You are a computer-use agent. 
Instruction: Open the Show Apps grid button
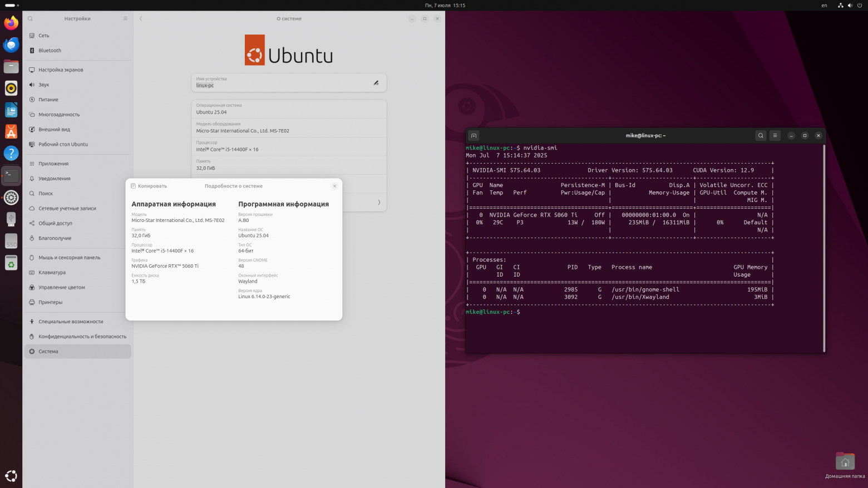click(11, 476)
